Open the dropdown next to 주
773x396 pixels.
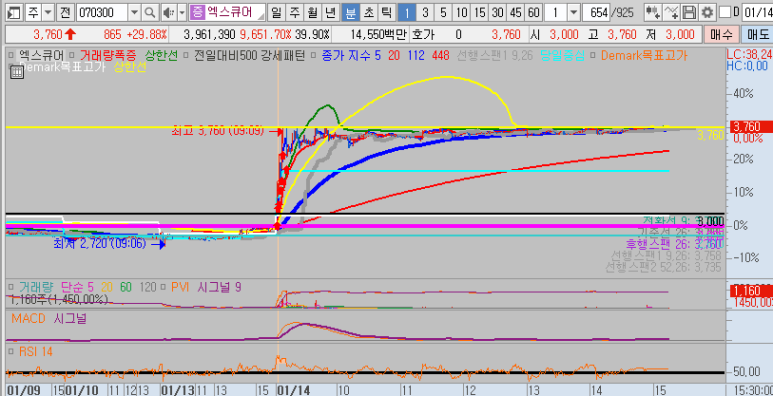click(48, 12)
